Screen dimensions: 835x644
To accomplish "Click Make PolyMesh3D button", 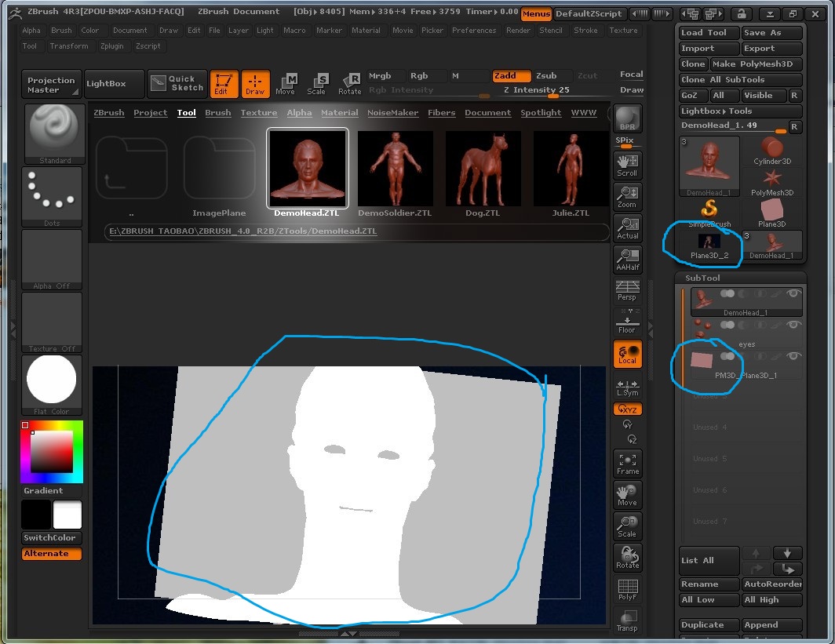I will (756, 64).
